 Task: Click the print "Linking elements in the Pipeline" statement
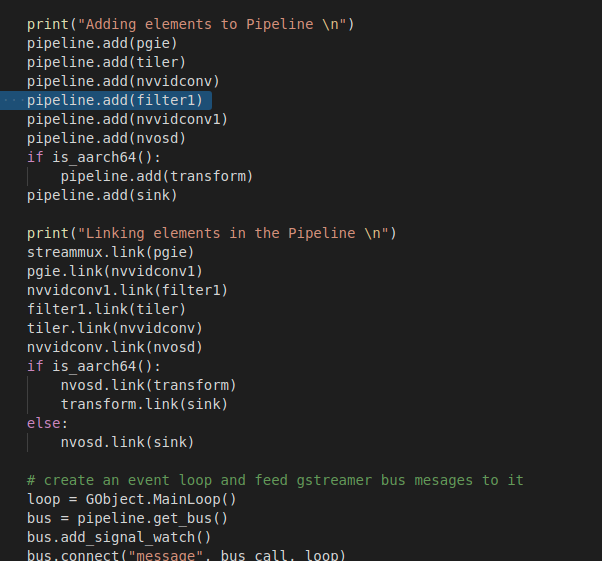211,233
